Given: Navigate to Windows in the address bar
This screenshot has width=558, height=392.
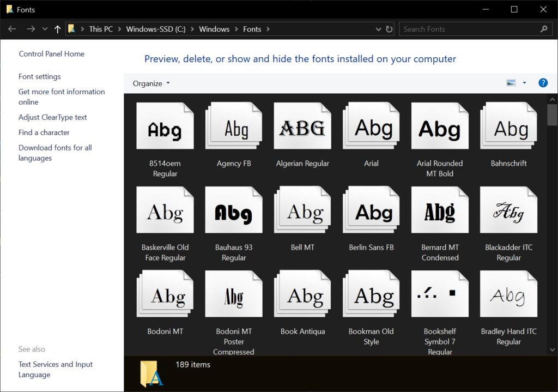Looking at the screenshot, I should [214, 29].
